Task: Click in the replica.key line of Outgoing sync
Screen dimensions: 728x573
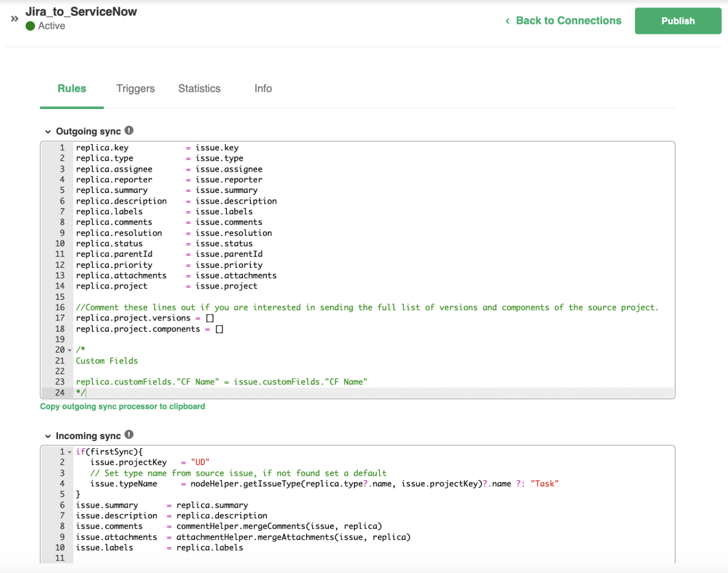Action: pyautogui.click(x=157, y=148)
